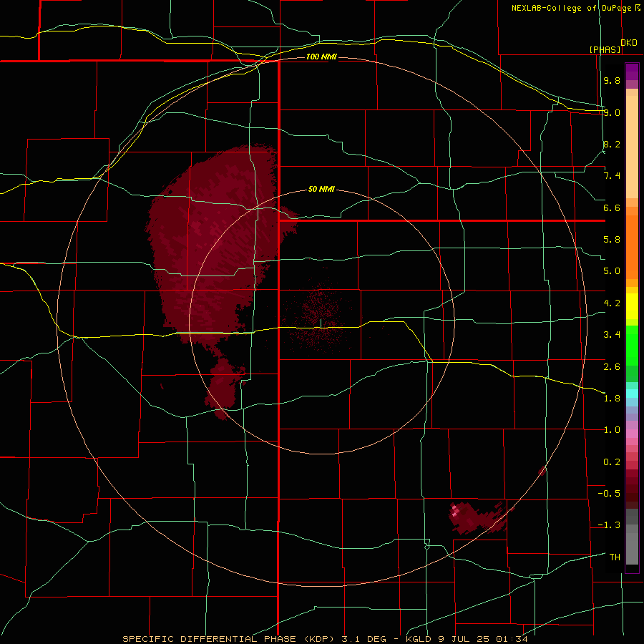Viewport: 644px width, 644px height.
Task: Click the DKD product label
Action: pos(629,43)
